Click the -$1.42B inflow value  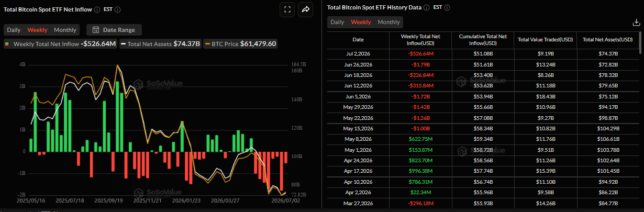pyautogui.click(x=420, y=107)
